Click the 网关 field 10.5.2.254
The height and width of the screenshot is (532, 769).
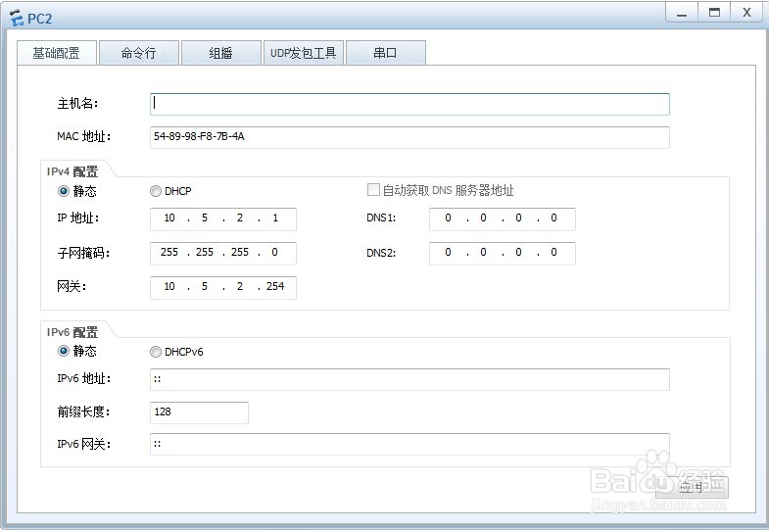[x=223, y=287]
